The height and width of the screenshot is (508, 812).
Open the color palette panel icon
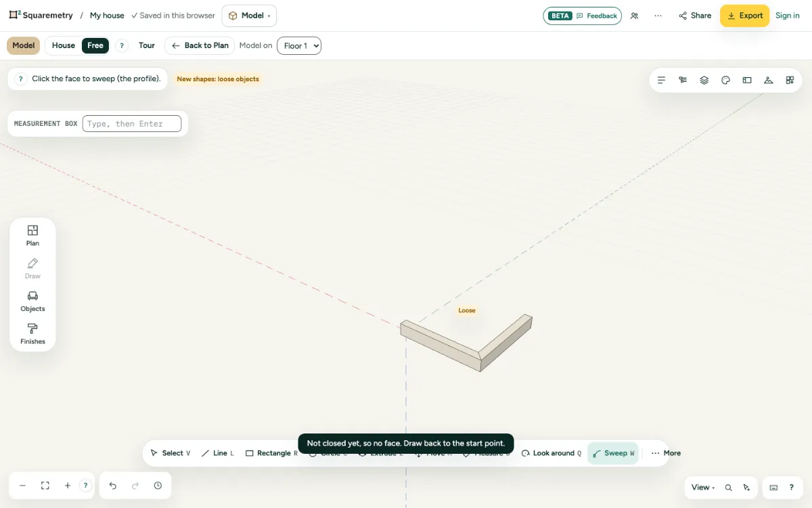[x=725, y=80]
